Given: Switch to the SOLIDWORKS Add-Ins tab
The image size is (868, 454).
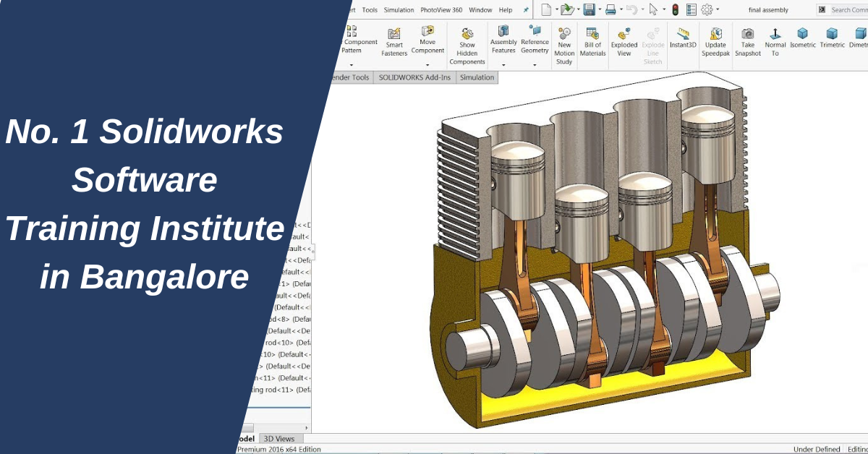Looking at the screenshot, I should pos(414,77).
